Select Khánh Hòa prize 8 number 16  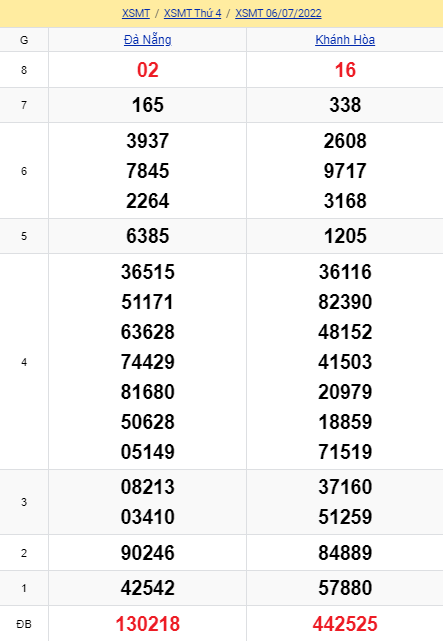point(345,70)
